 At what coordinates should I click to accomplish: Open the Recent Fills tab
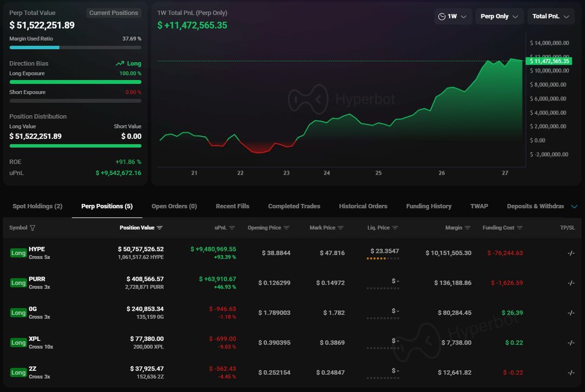233,206
